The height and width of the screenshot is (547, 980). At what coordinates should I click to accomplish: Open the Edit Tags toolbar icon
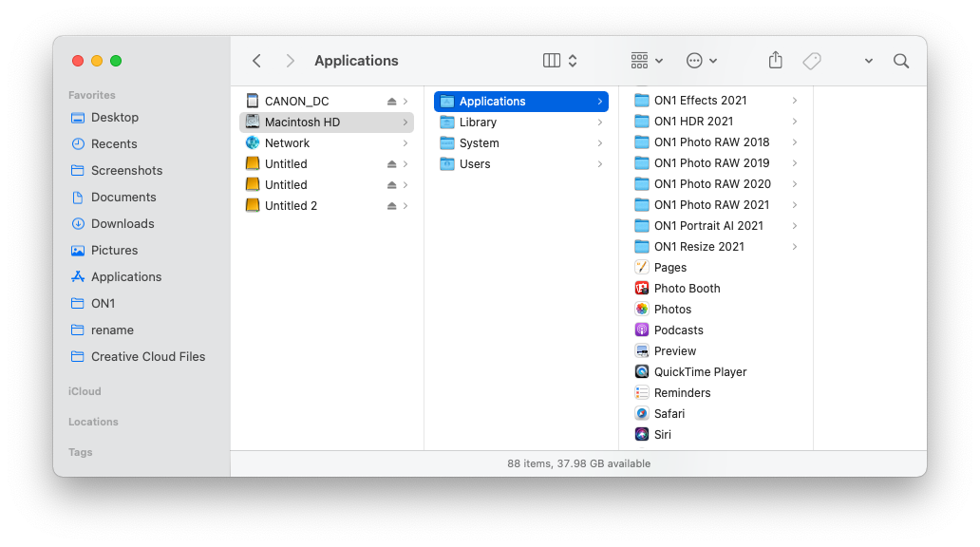(x=811, y=61)
